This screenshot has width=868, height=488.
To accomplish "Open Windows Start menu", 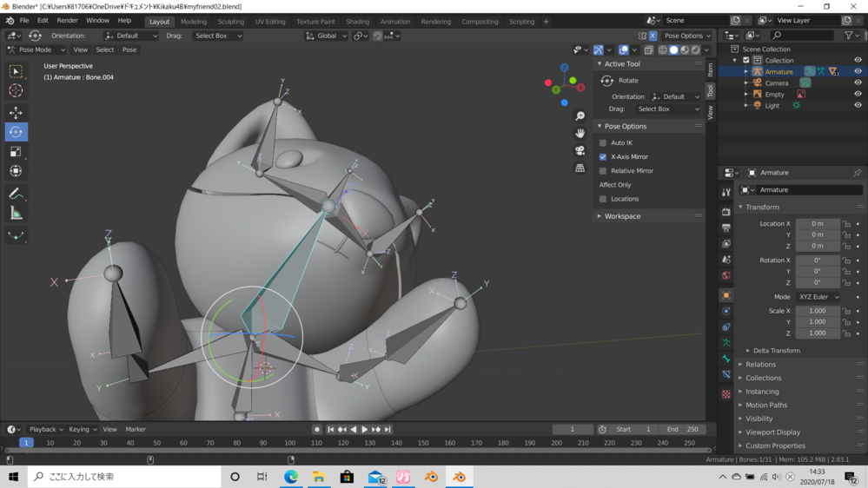I will pyautogui.click(x=13, y=477).
